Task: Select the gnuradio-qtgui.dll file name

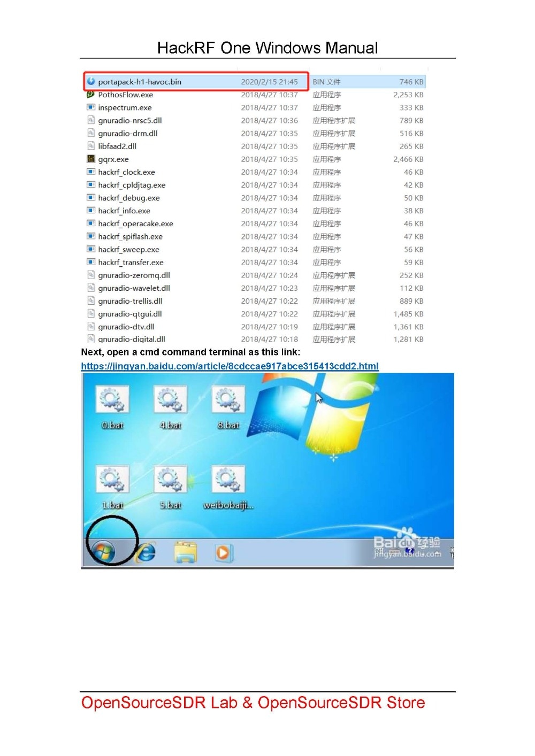Action: [130, 314]
